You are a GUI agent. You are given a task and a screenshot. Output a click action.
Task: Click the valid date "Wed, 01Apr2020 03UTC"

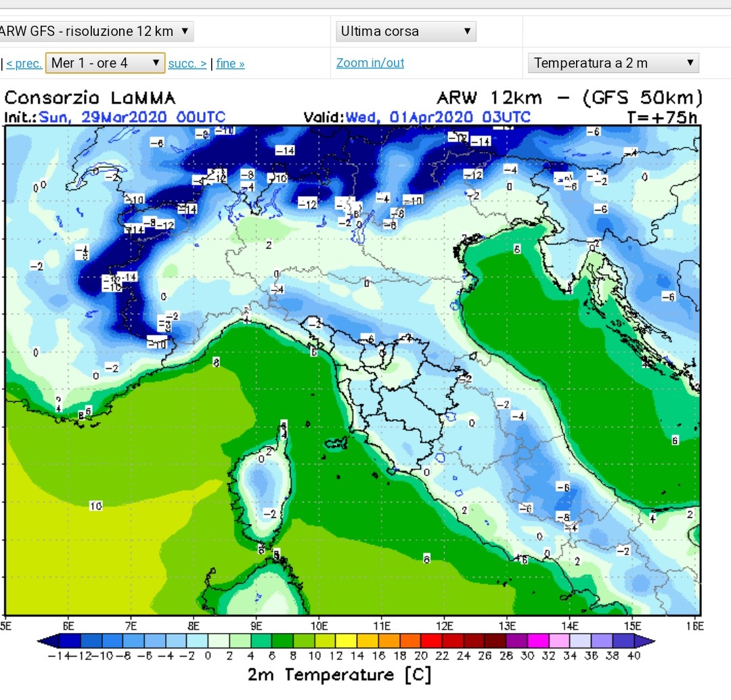point(437,116)
